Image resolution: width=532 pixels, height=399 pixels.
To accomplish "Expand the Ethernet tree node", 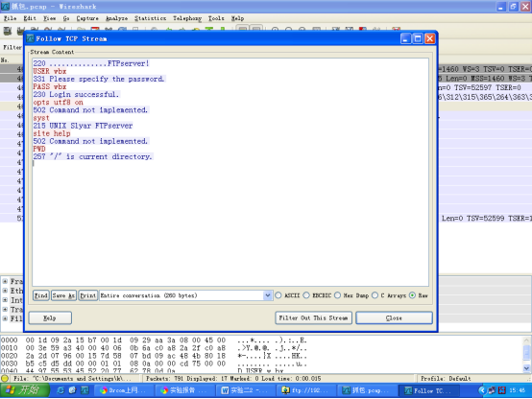I will coord(5,291).
